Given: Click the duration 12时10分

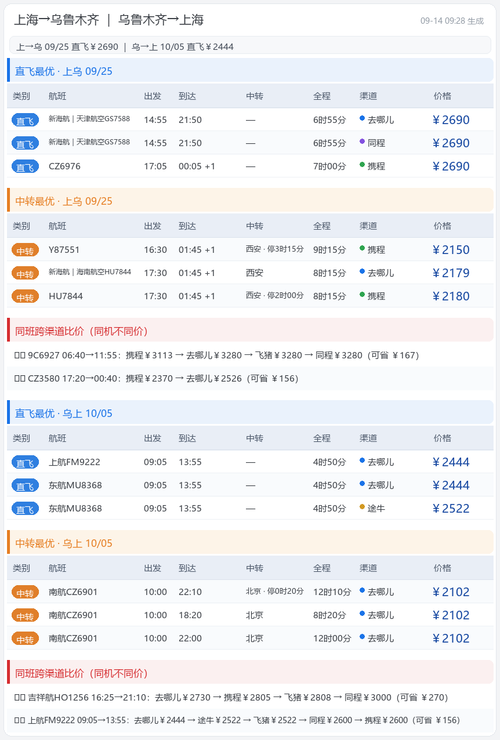Looking at the screenshot, I should 332,592.
